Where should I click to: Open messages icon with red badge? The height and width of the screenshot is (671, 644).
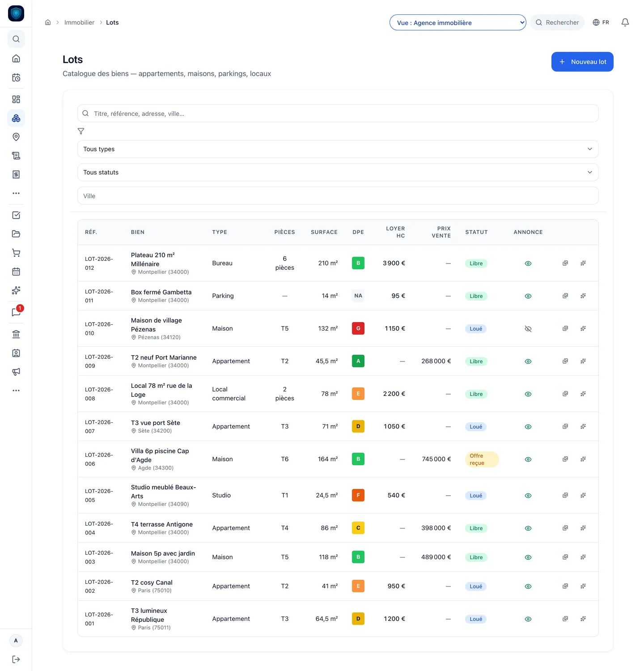[x=16, y=312]
